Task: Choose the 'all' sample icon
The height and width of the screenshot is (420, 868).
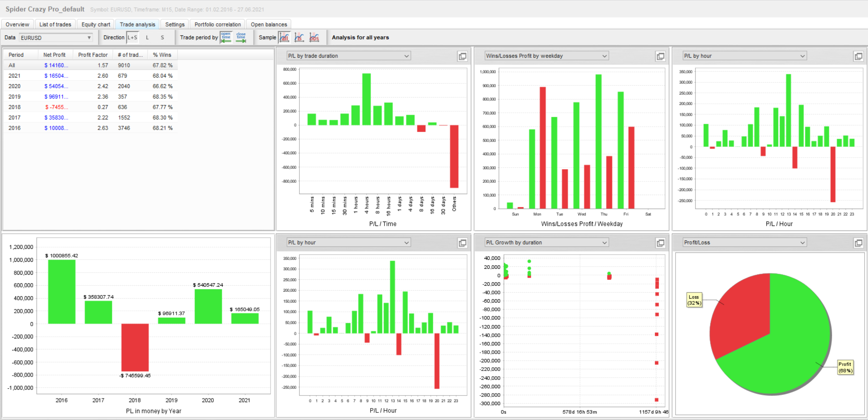Action: (284, 37)
